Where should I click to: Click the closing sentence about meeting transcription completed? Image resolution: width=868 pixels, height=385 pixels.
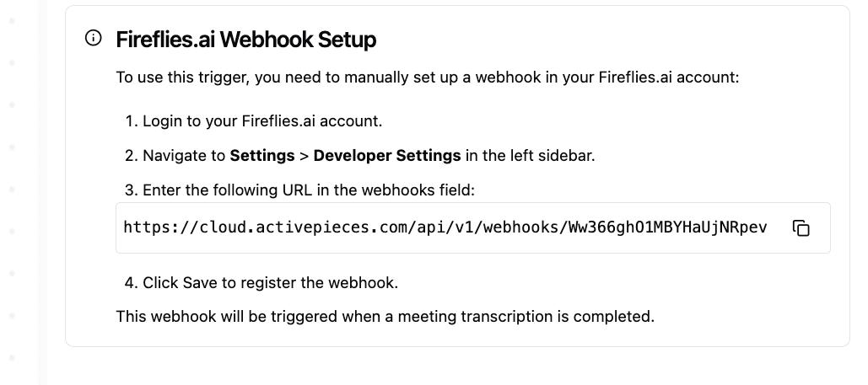385,317
